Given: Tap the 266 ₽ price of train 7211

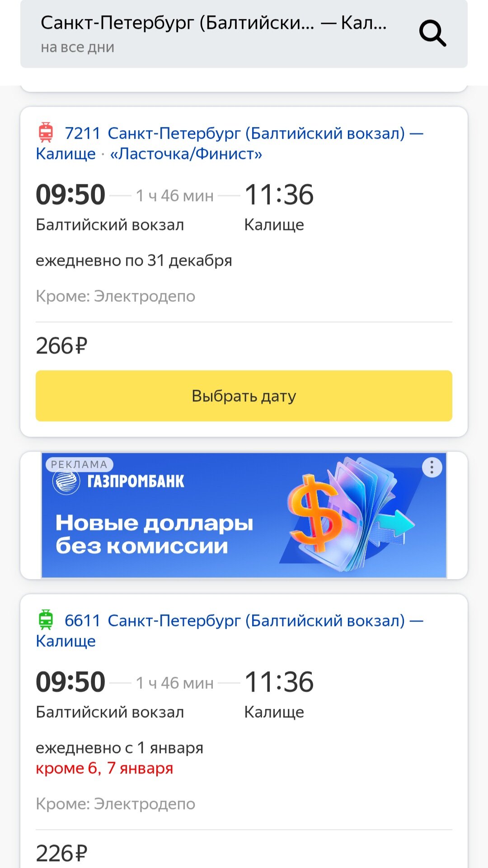Looking at the screenshot, I should click(61, 346).
